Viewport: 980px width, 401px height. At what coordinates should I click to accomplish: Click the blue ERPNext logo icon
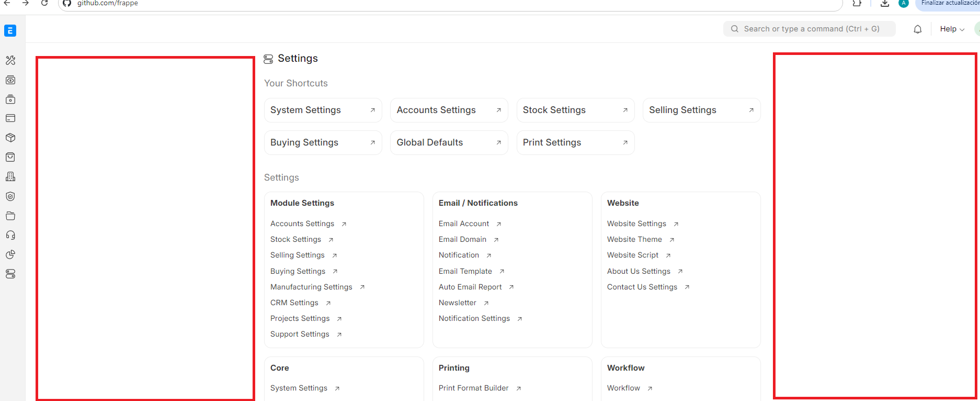tap(10, 31)
